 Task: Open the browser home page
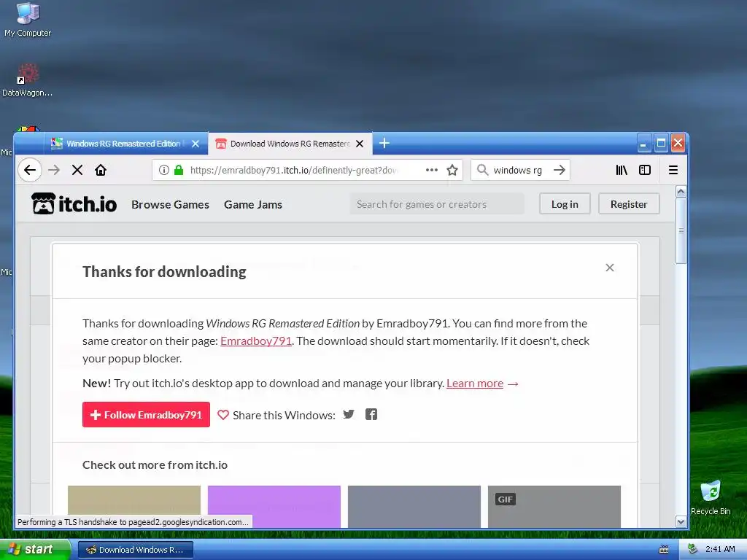coord(101,170)
